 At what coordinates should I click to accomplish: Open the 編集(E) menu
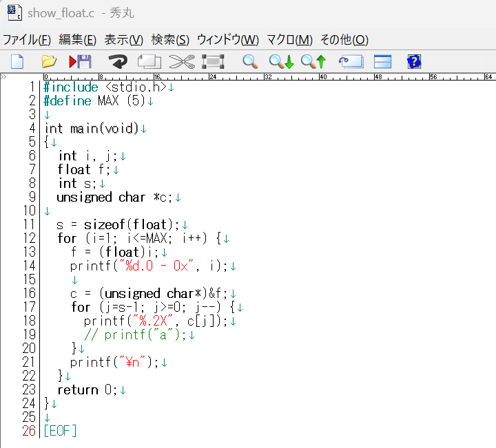pyautogui.click(x=77, y=40)
